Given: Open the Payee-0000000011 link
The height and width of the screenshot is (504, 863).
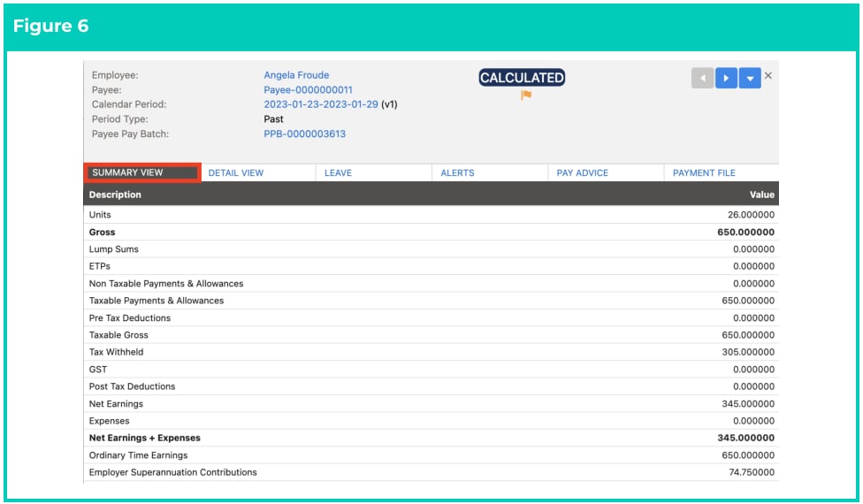Looking at the screenshot, I should (x=309, y=89).
